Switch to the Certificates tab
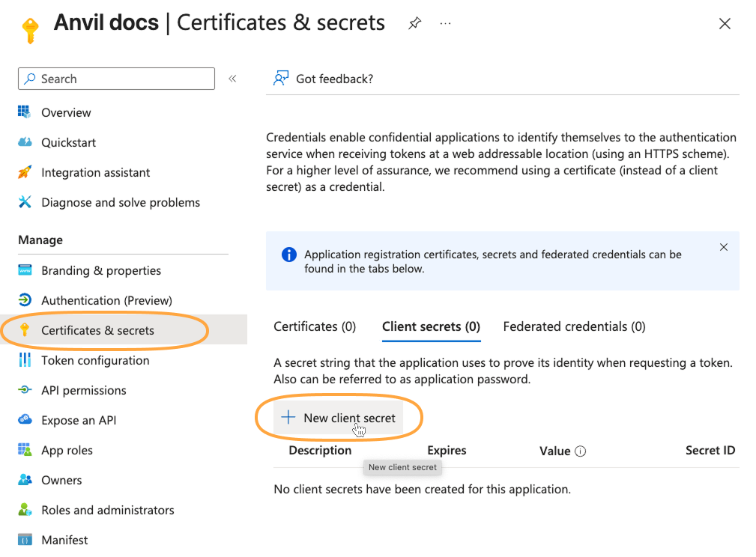The height and width of the screenshot is (557, 756). coord(314,326)
